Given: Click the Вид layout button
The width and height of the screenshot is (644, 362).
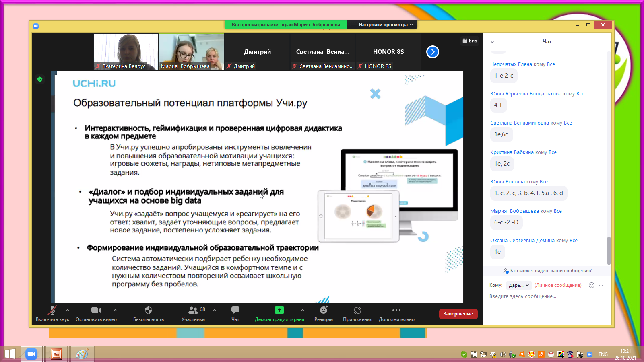Looking at the screenshot, I should (x=470, y=41).
